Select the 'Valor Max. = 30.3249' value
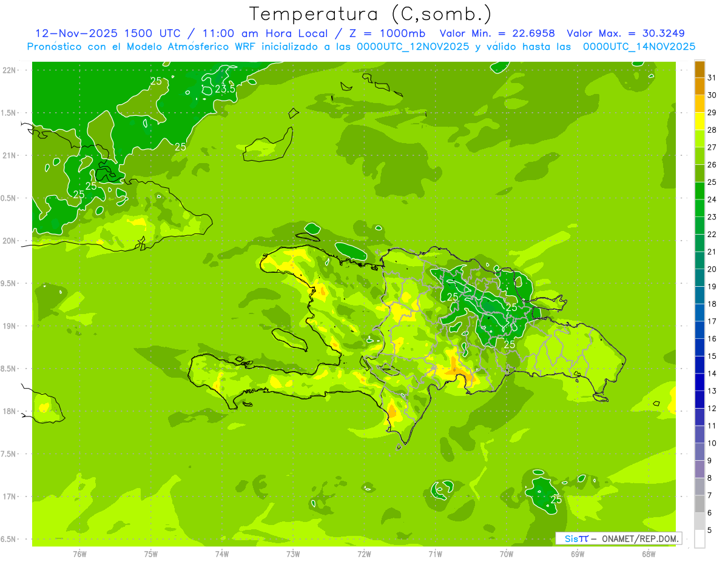The height and width of the screenshot is (562, 728). click(x=625, y=33)
